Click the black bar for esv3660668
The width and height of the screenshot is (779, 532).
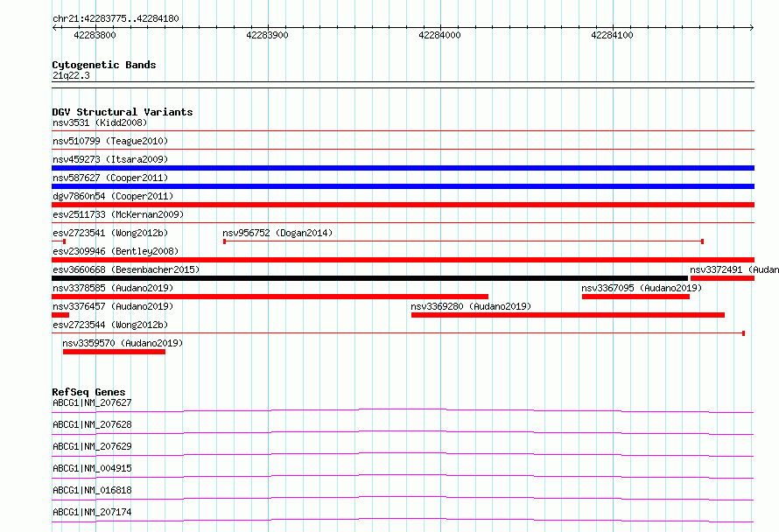[x=369, y=278]
